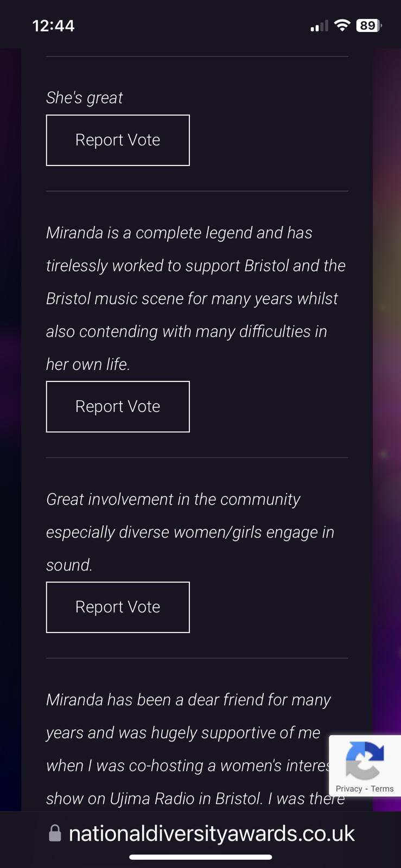Open the reCAPTCHA Privacy link
This screenshot has width=401, height=868.
(x=349, y=789)
